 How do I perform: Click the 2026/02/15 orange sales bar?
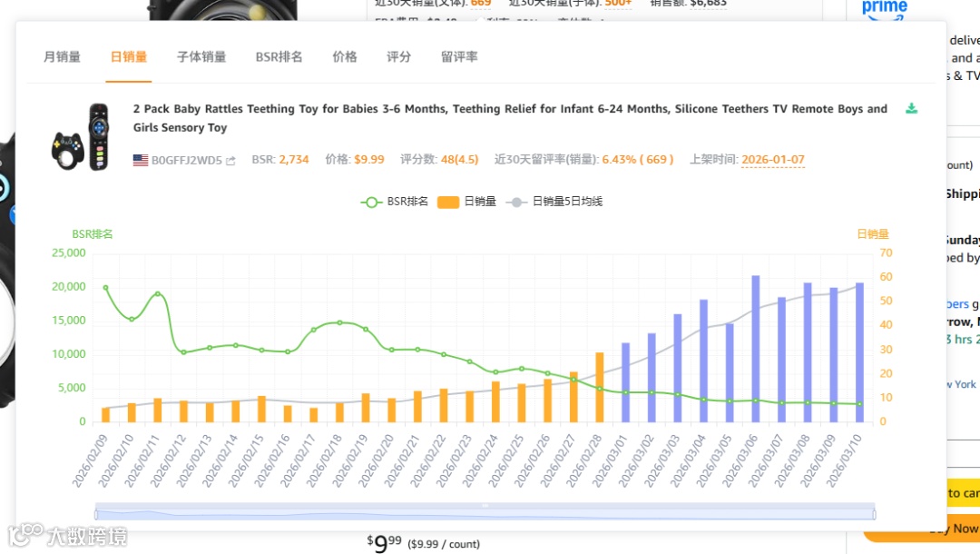(261, 409)
